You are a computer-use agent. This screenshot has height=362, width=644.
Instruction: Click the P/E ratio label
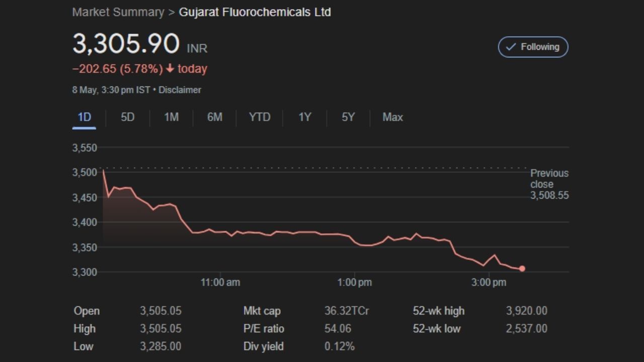(x=264, y=328)
